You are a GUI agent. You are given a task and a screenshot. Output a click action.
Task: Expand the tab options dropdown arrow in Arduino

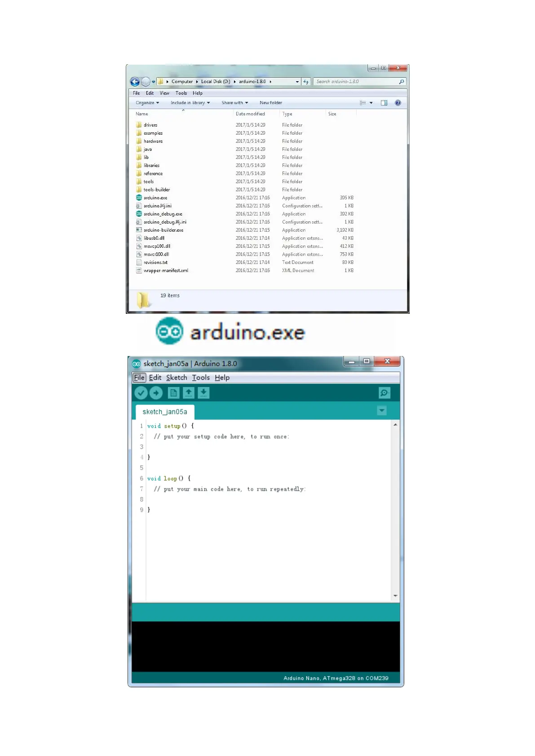(x=382, y=410)
